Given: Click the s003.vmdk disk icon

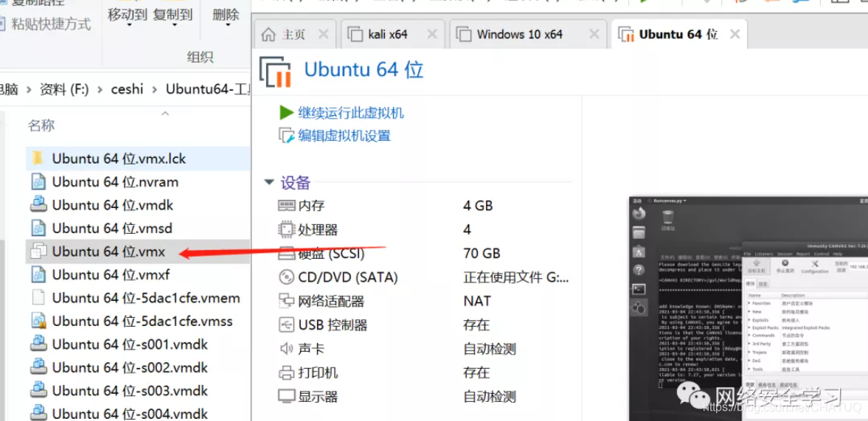Looking at the screenshot, I should (x=38, y=391).
